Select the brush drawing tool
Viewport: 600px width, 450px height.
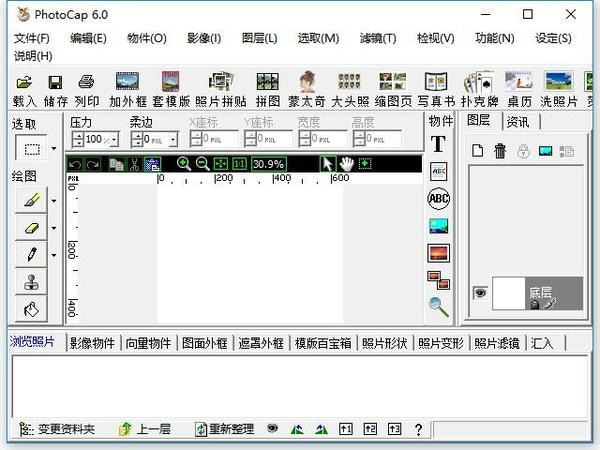click(x=31, y=200)
